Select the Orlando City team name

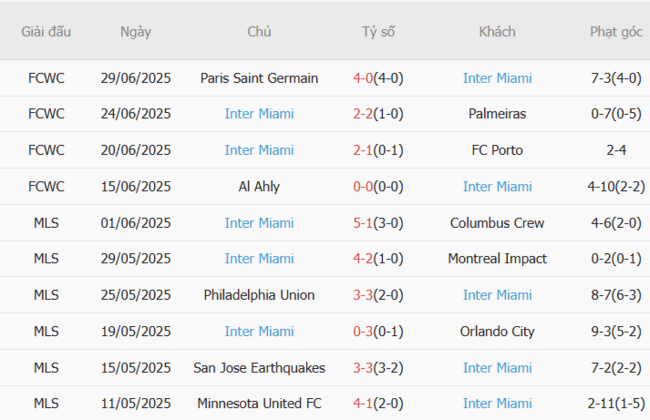click(x=497, y=331)
